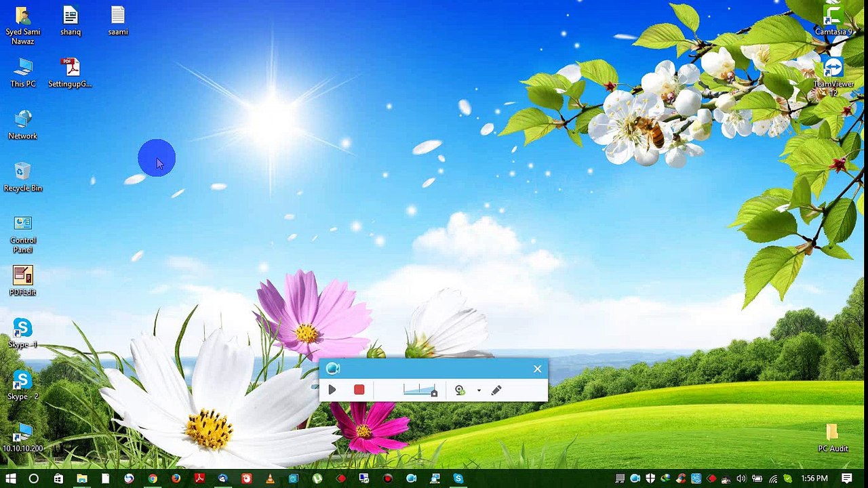The height and width of the screenshot is (488, 868).
Task: Click the recorder app logo in title bar
Action: coord(332,368)
